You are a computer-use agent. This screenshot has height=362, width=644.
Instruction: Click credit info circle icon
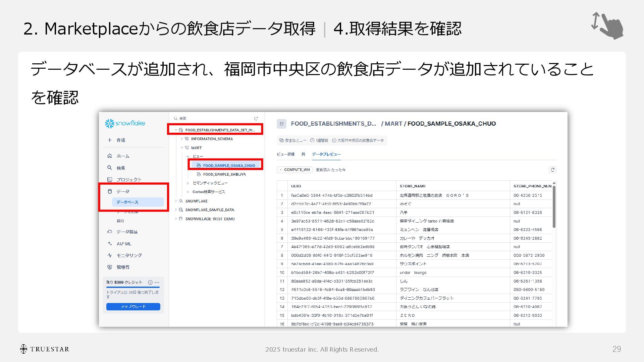[x=150, y=282]
